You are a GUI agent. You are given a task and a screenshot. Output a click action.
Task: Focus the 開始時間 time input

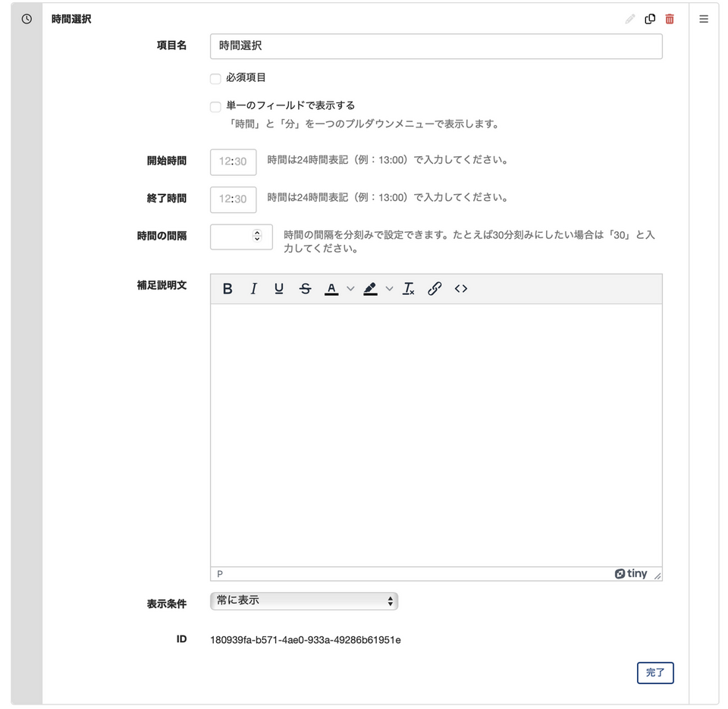tap(233, 162)
